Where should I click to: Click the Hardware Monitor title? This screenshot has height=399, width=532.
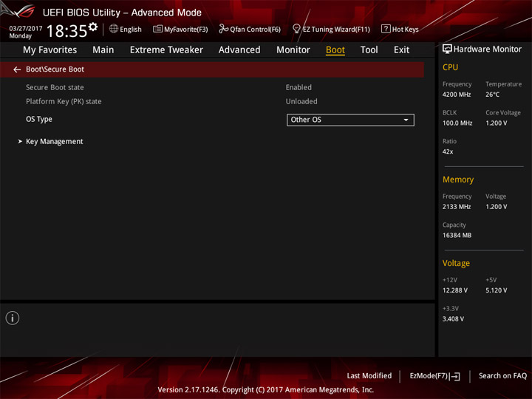point(487,50)
